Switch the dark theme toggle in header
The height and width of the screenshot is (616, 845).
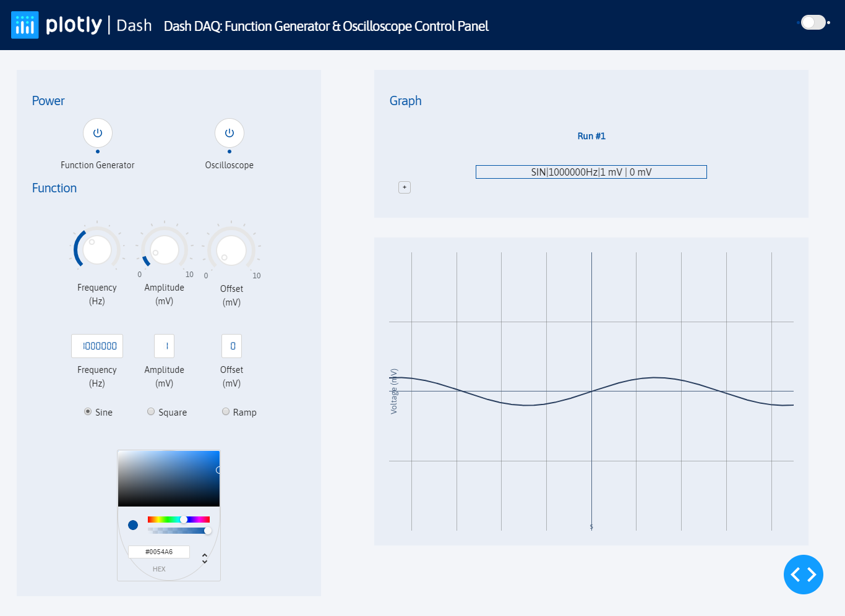[813, 22]
